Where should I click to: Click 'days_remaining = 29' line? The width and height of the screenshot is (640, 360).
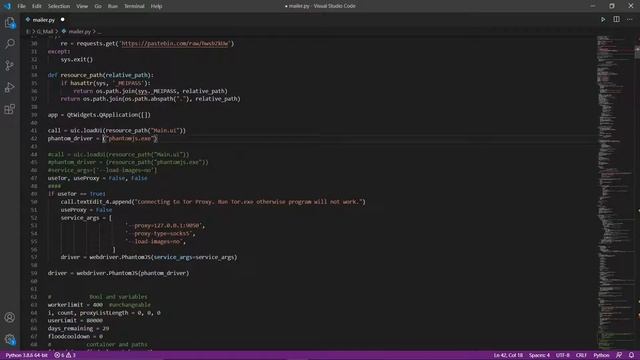[78, 328]
